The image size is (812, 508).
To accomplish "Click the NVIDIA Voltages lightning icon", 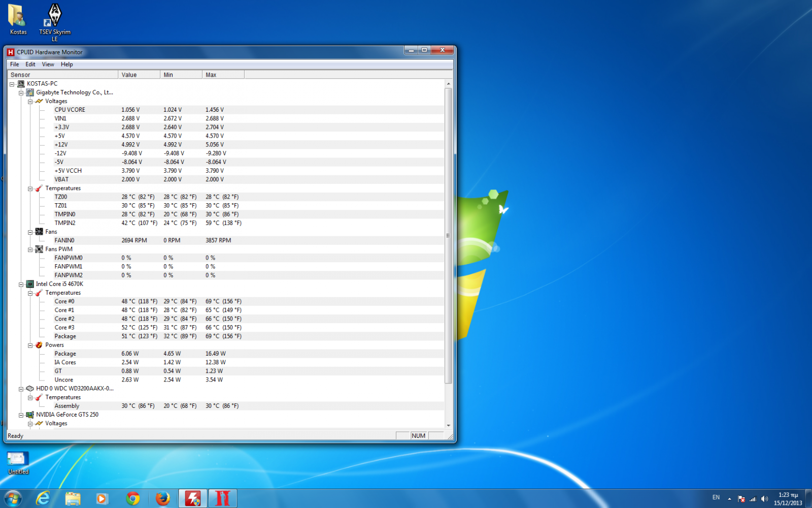I will pos(39,423).
